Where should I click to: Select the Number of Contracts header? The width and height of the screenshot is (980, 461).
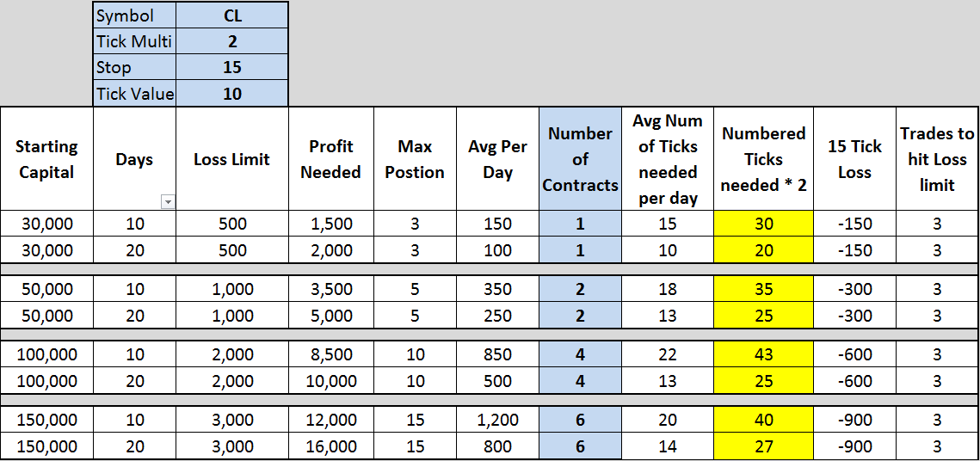point(580,158)
